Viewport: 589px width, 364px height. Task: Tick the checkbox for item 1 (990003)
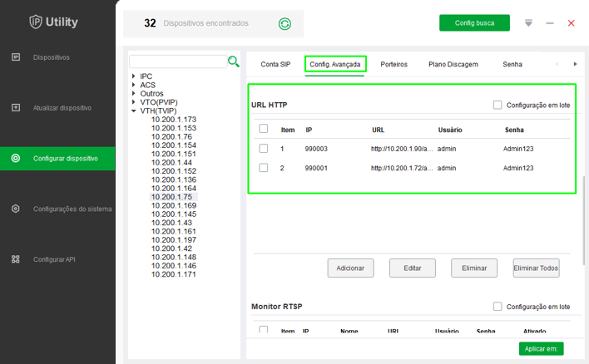(x=264, y=148)
